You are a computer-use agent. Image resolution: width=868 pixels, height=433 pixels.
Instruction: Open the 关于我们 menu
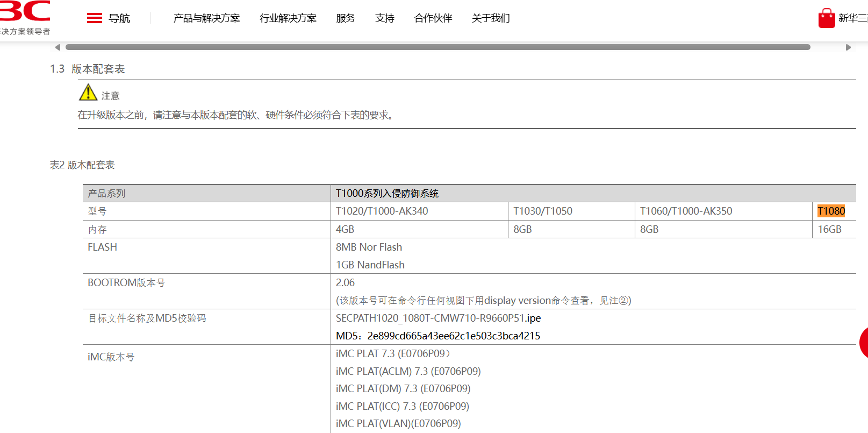click(491, 18)
